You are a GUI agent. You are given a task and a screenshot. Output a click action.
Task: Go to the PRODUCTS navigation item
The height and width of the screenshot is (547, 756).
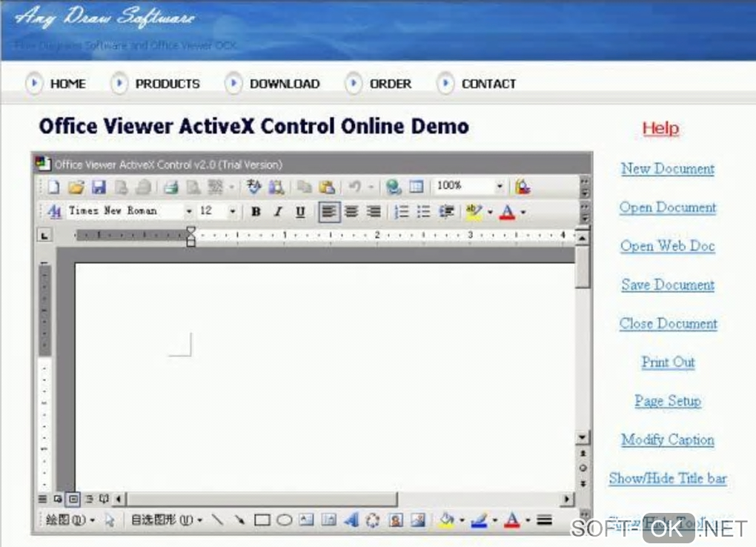click(x=168, y=84)
